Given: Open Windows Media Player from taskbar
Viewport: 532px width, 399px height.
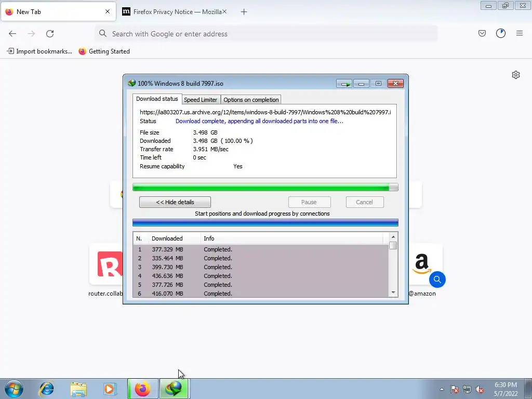Looking at the screenshot, I should (x=110, y=389).
